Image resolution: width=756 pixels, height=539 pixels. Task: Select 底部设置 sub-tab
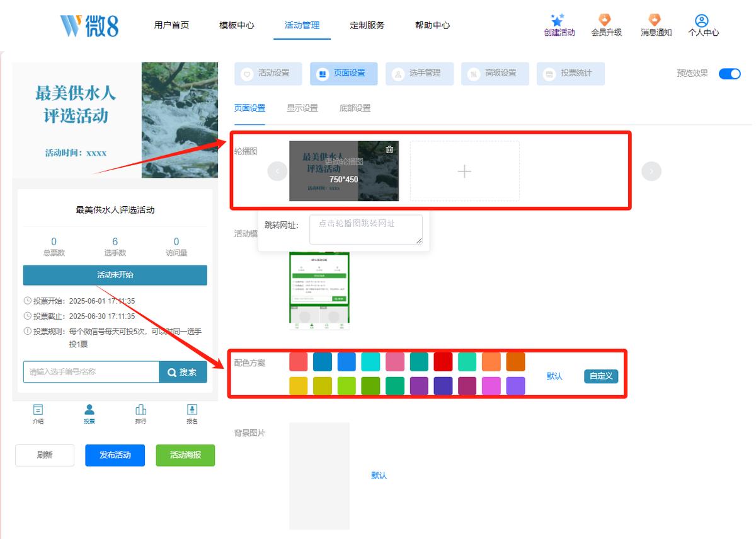click(x=355, y=108)
